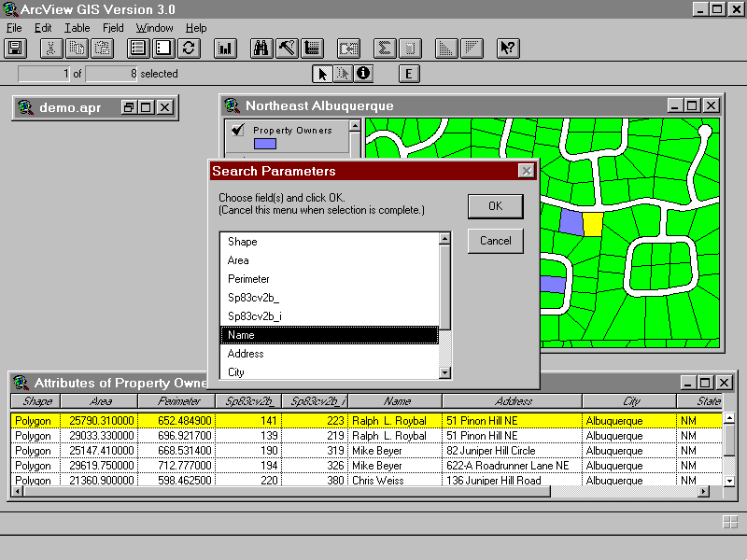
Task: Click the Perimeter column header in table
Action: pyautogui.click(x=176, y=401)
